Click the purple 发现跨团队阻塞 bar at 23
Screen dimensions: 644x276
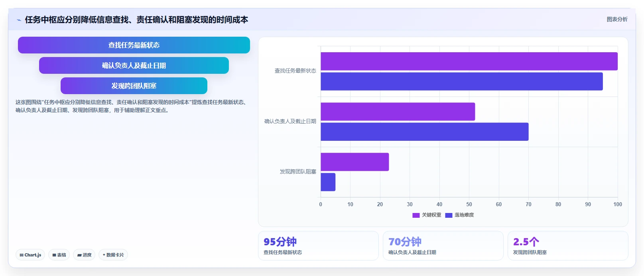[x=355, y=162]
